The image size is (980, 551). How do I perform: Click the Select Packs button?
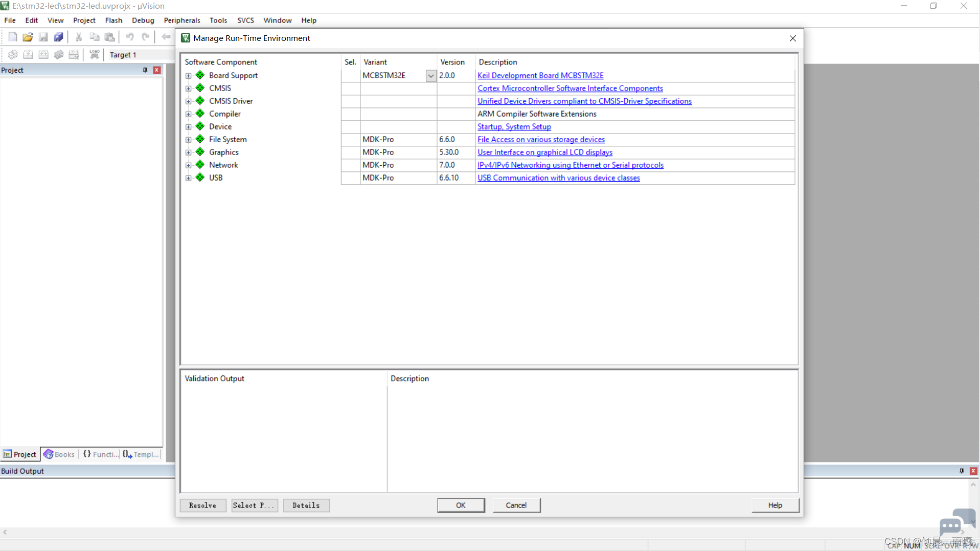(254, 505)
